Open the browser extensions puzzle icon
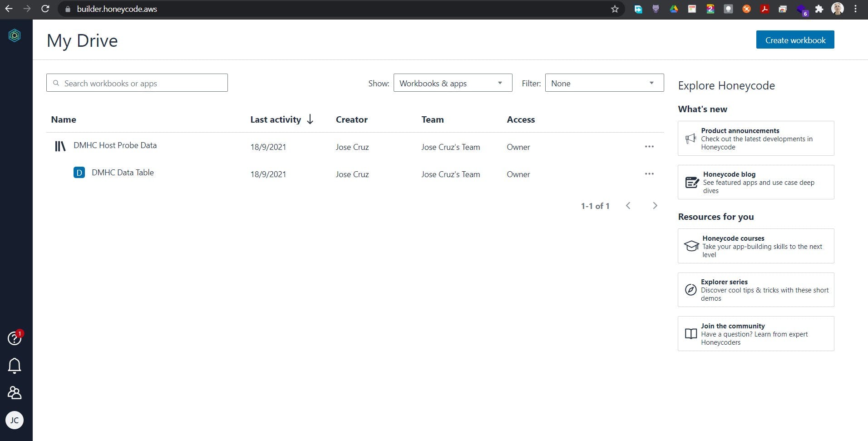 (819, 9)
